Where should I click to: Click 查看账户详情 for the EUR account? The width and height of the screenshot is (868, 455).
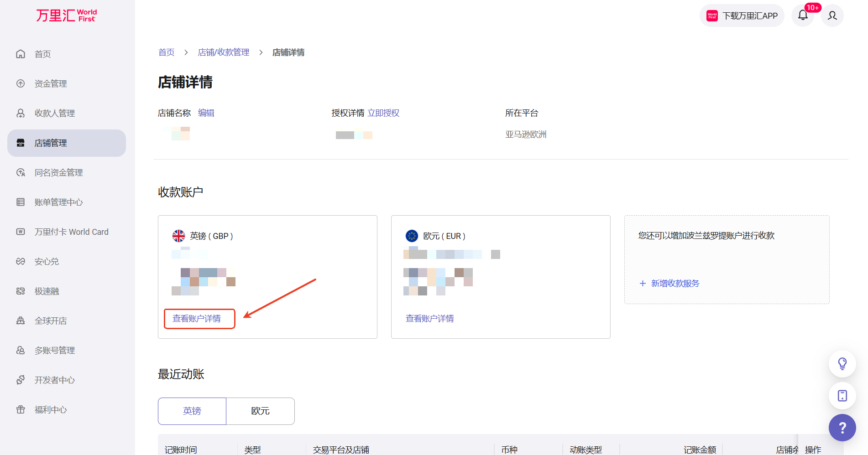click(x=429, y=319)
